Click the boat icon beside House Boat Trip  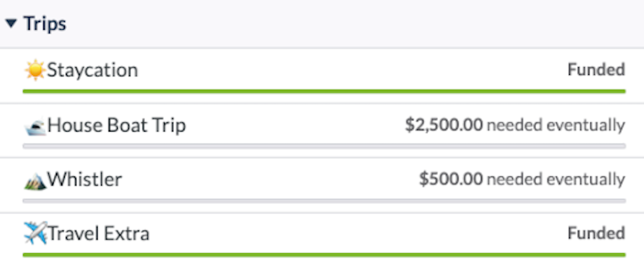coord(35,127)
